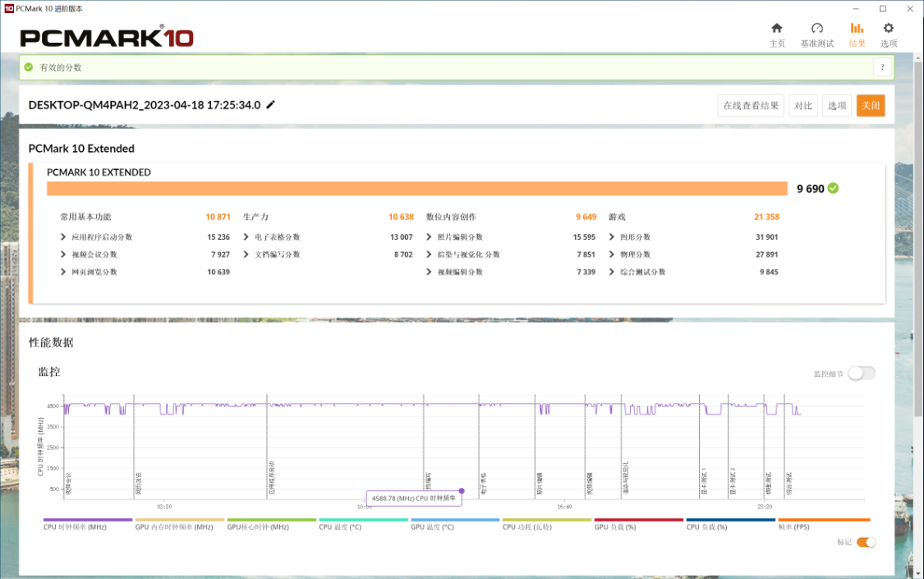Expand 照片编辑分数 chevron

(429, 237)
